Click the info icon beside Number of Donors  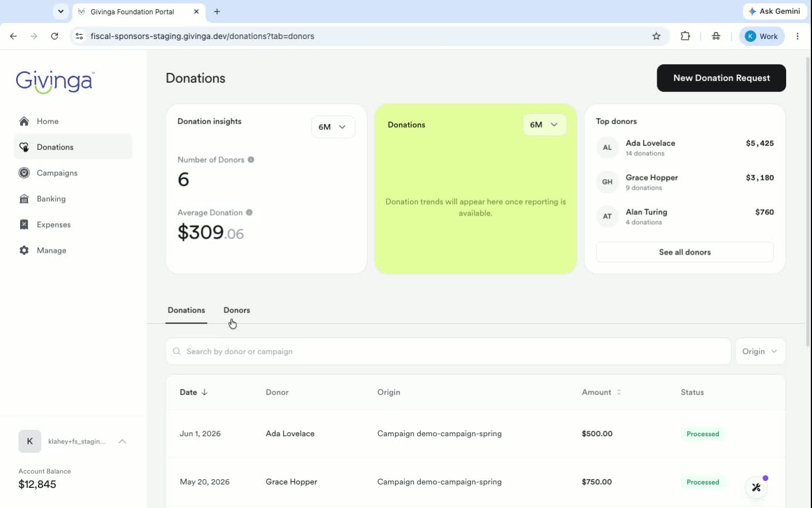251,160
